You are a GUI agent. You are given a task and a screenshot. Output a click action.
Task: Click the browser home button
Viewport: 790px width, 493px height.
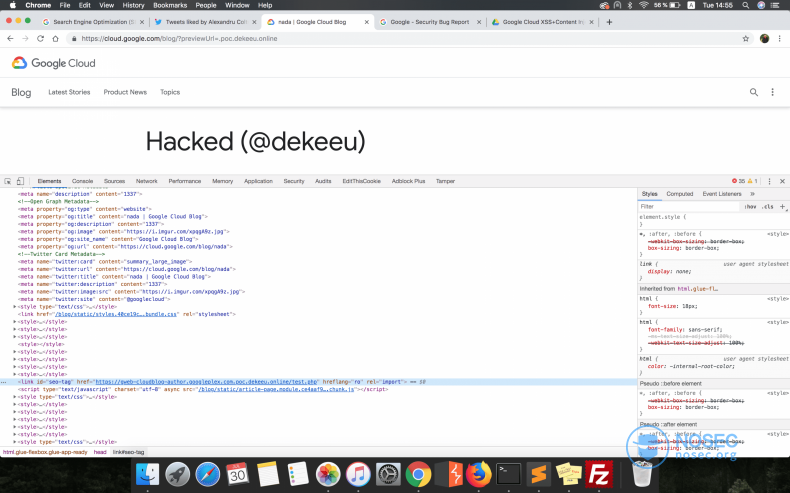55,39
